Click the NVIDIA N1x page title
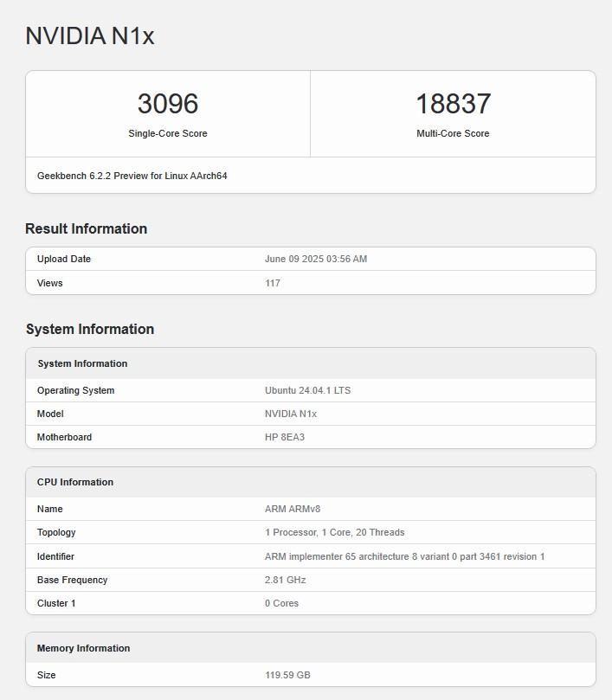The width and height of the screenshot is (612, 700). 90,36
